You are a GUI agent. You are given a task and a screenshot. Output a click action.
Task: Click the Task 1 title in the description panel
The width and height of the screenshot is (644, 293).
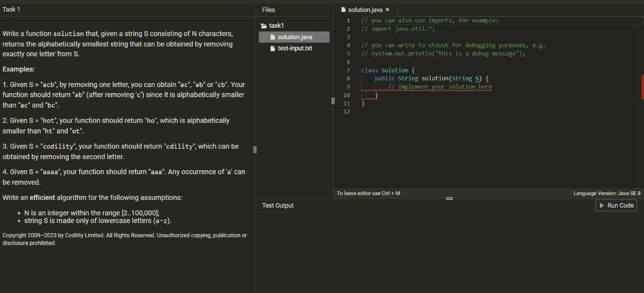pos(11,9)
